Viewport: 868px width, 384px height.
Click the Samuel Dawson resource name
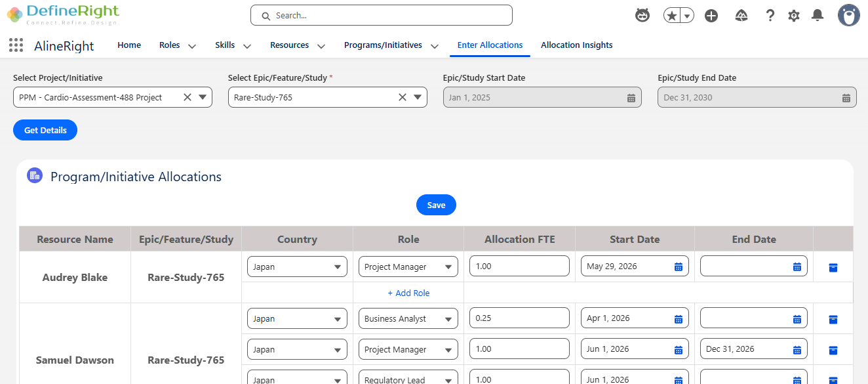tap(75, 360)
